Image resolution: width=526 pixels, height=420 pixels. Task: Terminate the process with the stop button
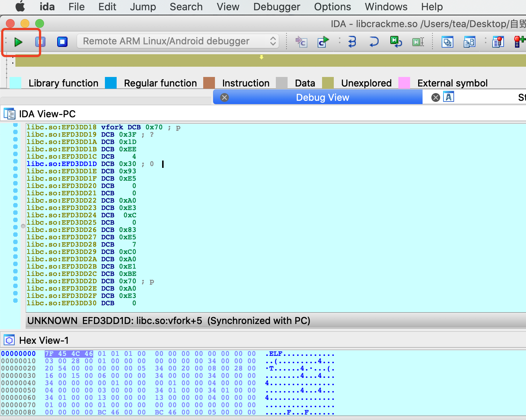(x=62, y=42)
